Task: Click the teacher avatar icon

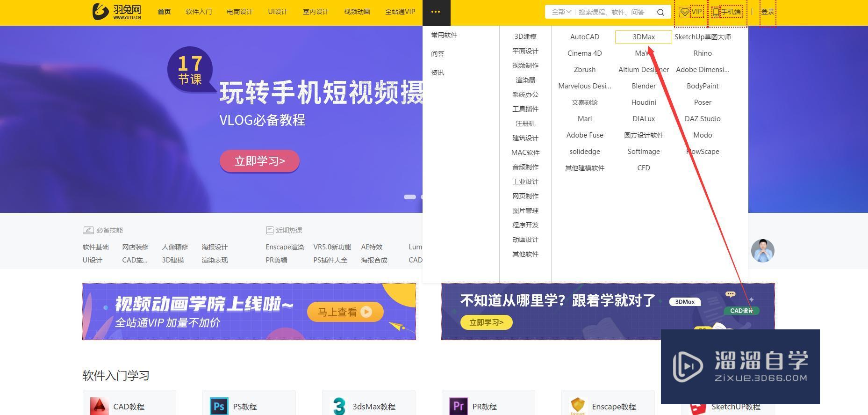Action: tap(763, 251)
